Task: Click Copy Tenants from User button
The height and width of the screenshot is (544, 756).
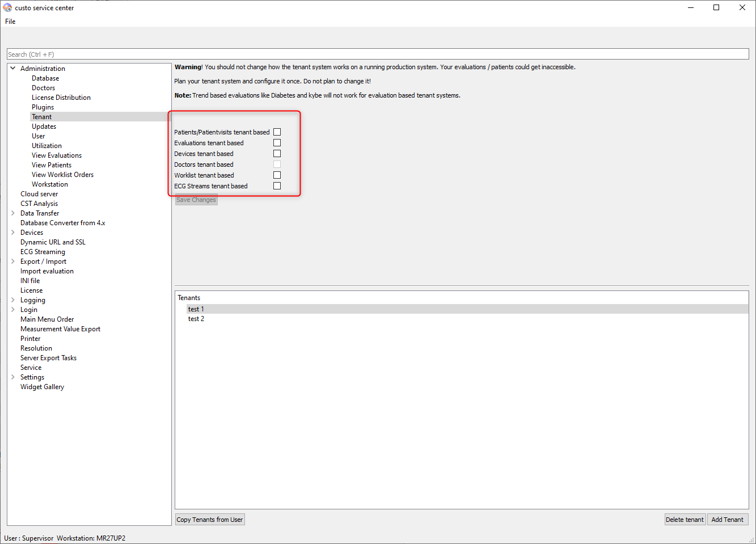Action: (x=210, y=520)
